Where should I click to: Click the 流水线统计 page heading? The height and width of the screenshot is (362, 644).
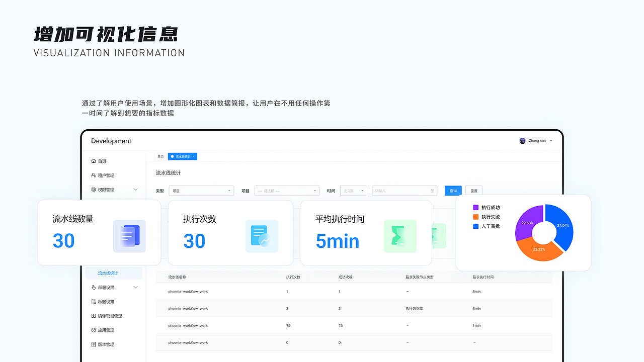coord(169,173)
